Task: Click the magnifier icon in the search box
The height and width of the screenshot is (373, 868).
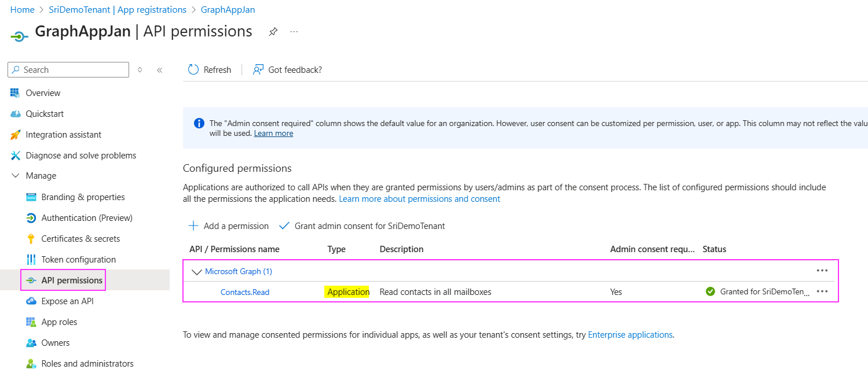Action: [16, 69]
